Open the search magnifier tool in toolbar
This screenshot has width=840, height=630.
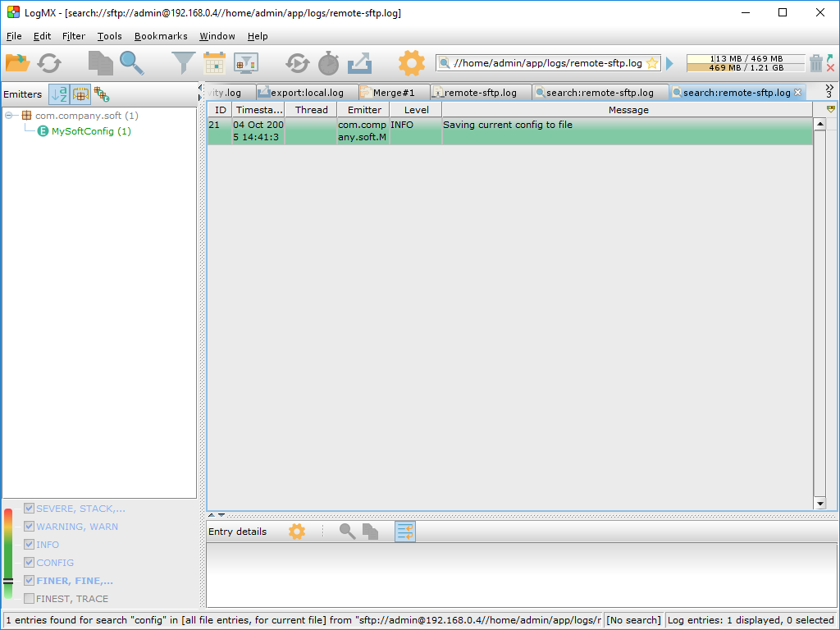pos(132,63)
